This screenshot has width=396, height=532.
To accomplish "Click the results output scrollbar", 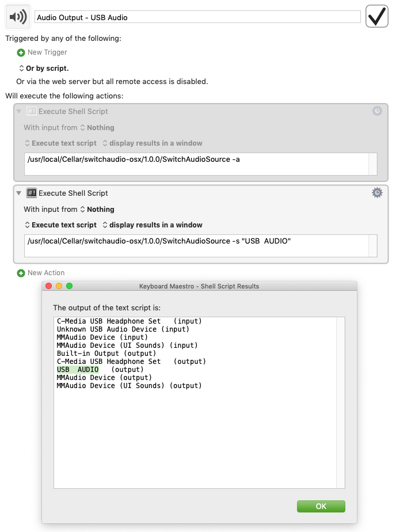I will coord(340,402).
